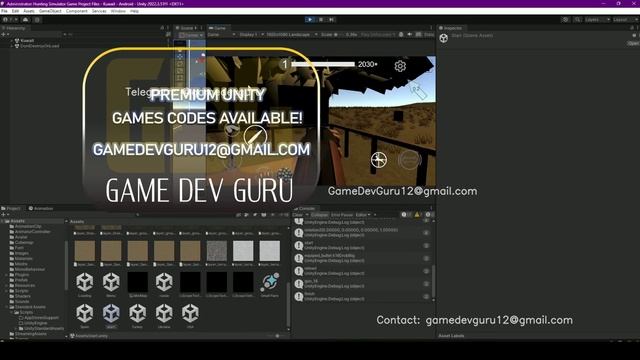Expand the Kuwait scene in Hierarchy

coord(11,41)
